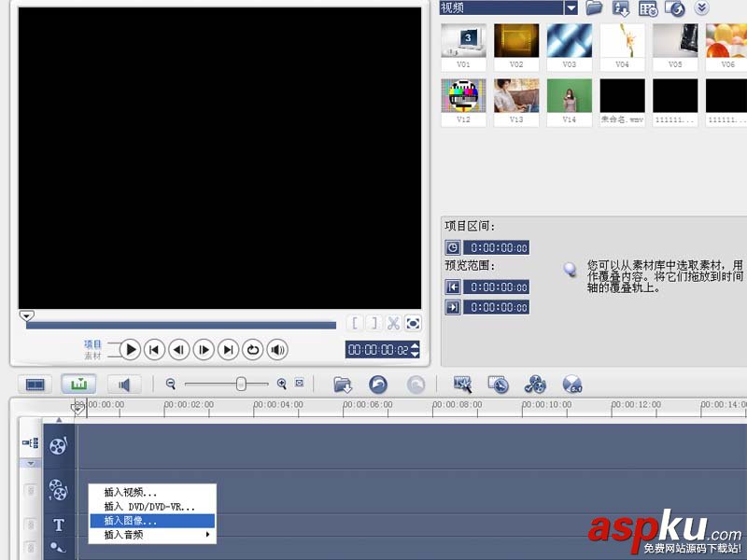
Task: Adjust the timecode spinner arrows
Action: (x=415, y=350)
